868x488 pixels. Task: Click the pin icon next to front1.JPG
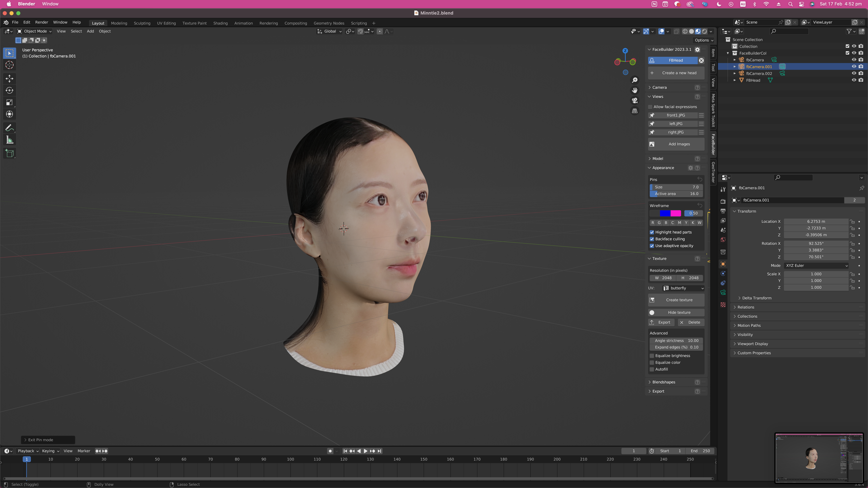point(652,115)
